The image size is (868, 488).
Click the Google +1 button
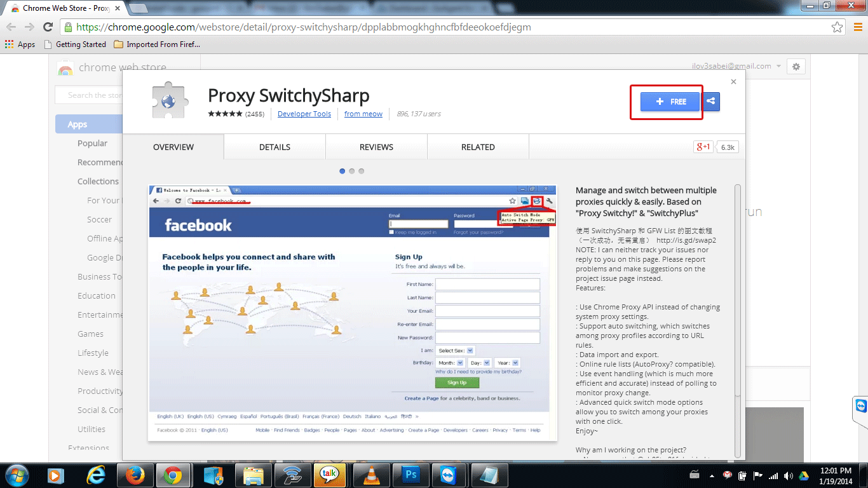tap(703, 147)
